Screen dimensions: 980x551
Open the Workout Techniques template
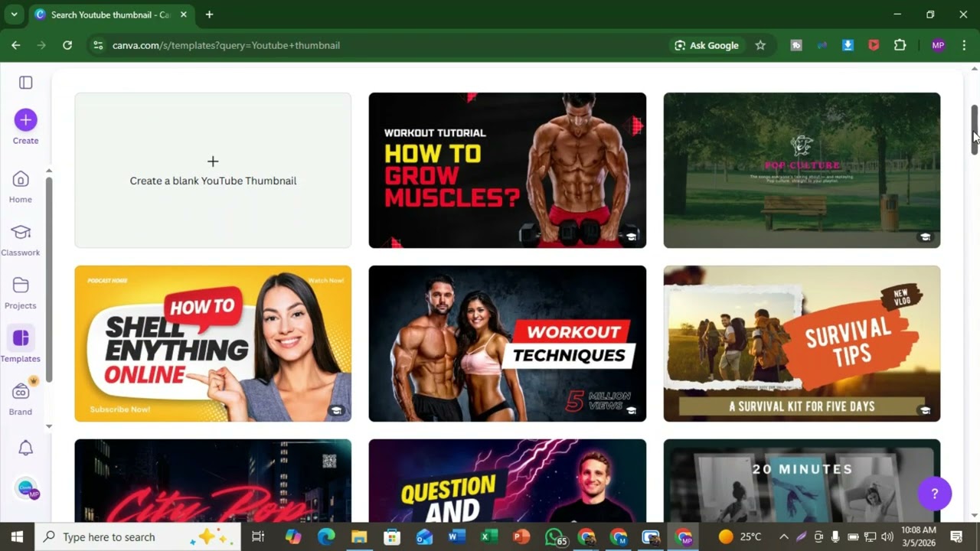508,344
